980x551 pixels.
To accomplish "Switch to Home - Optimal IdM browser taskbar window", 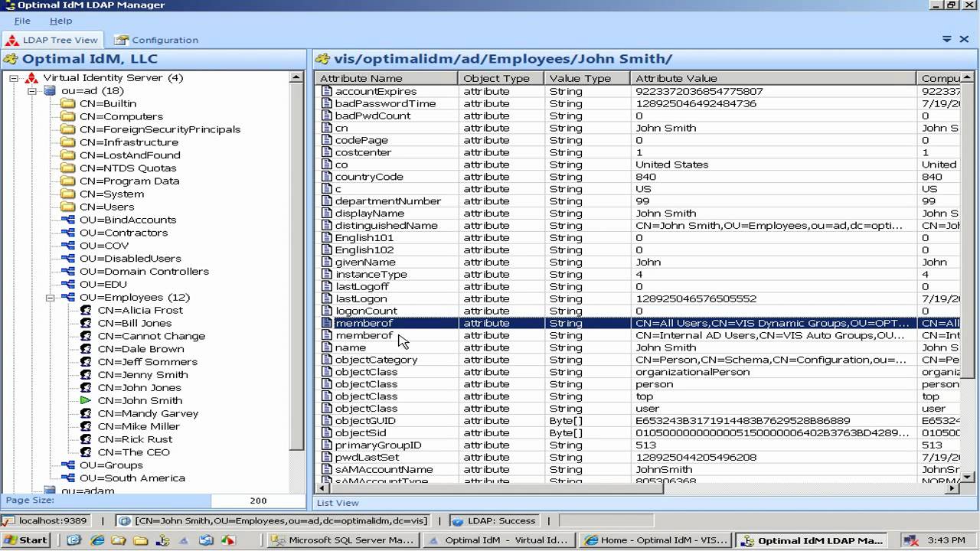I will [x=655, y=540].
